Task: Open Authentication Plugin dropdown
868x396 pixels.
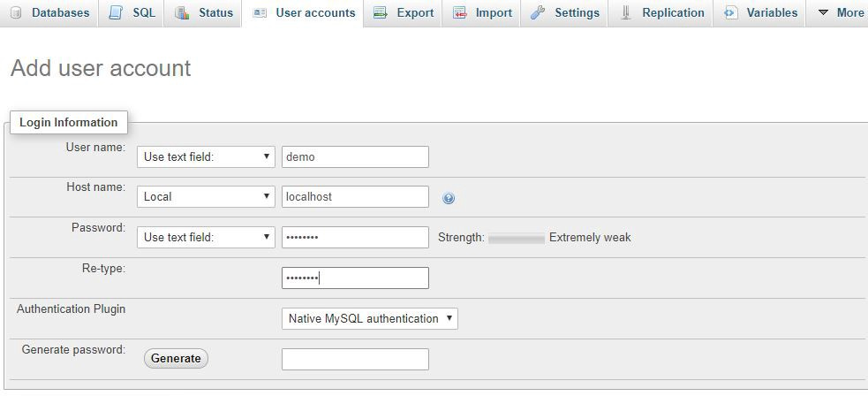Action: (370, 318)
